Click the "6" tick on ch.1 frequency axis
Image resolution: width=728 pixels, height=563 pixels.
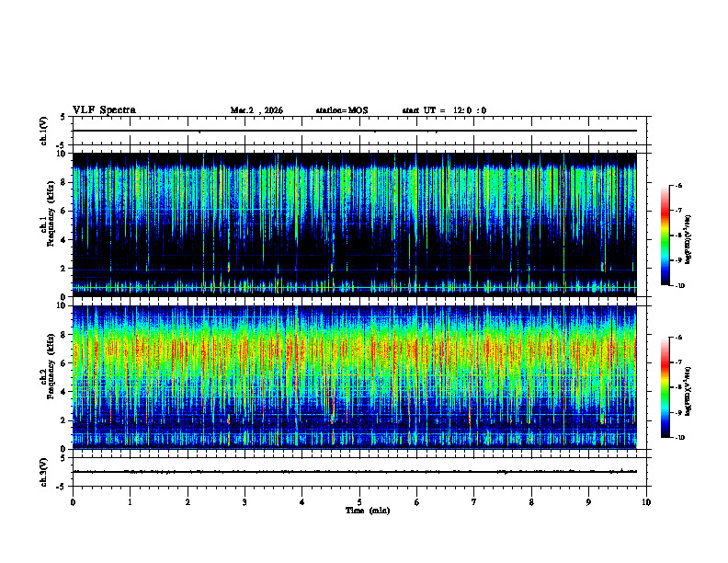click(x=64, y=211)
